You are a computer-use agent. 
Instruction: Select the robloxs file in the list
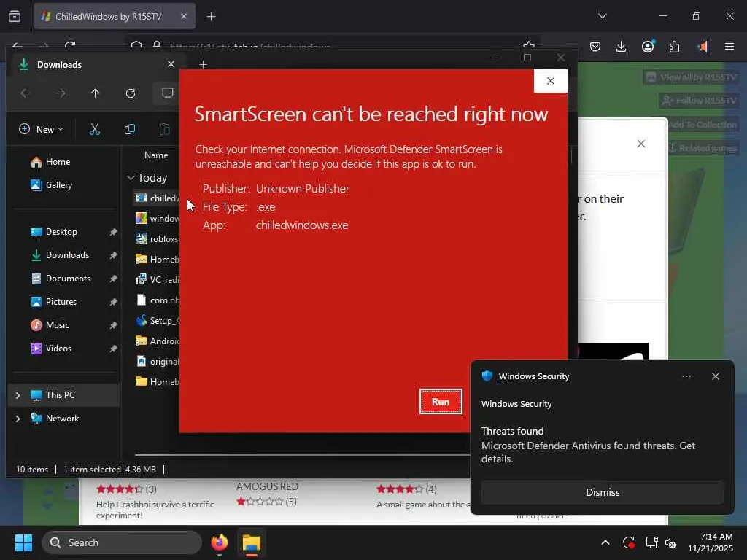[x=158, y=238]
